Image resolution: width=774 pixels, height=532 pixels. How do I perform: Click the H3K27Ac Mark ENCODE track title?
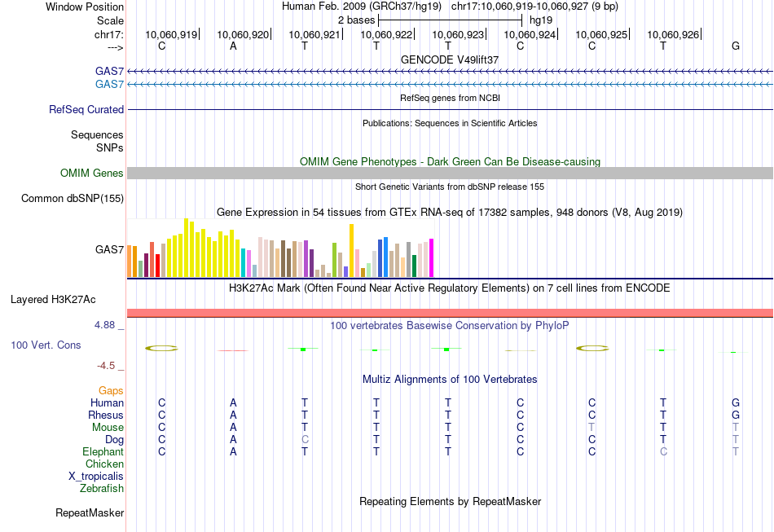(x=450, y=288)
